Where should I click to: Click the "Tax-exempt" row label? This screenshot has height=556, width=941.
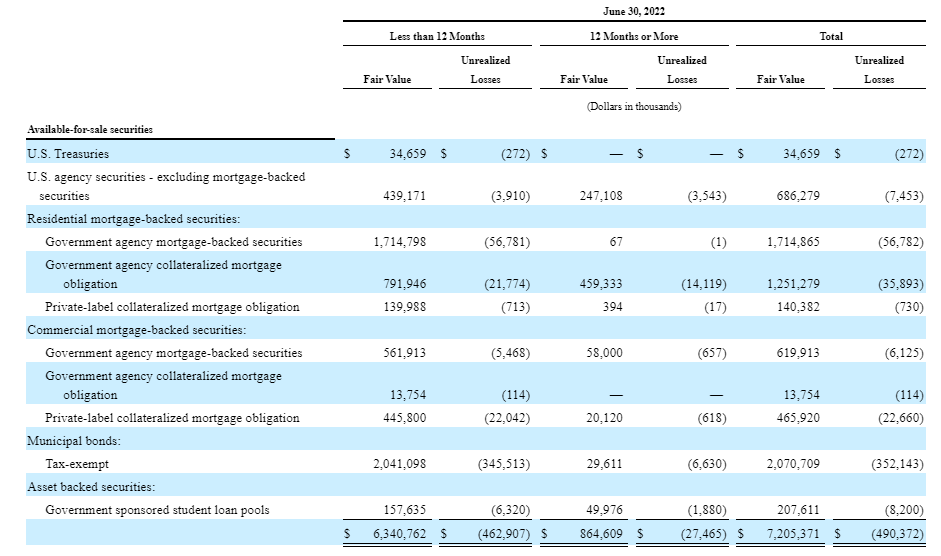pos(78,464)
